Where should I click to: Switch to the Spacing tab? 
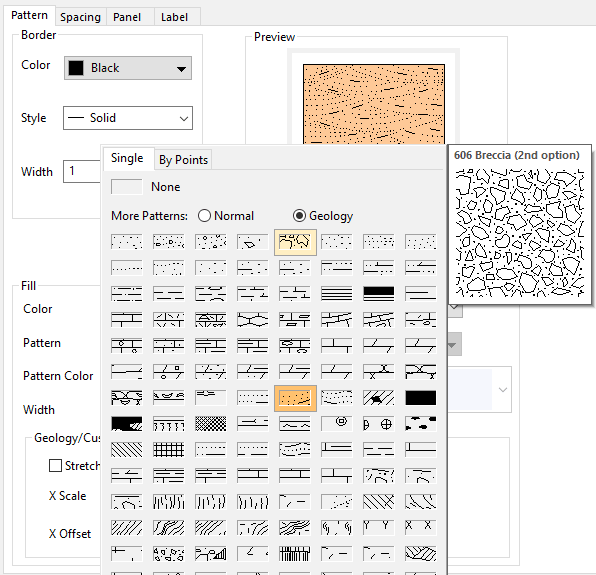pyautogui.click(x=81, y=17)
